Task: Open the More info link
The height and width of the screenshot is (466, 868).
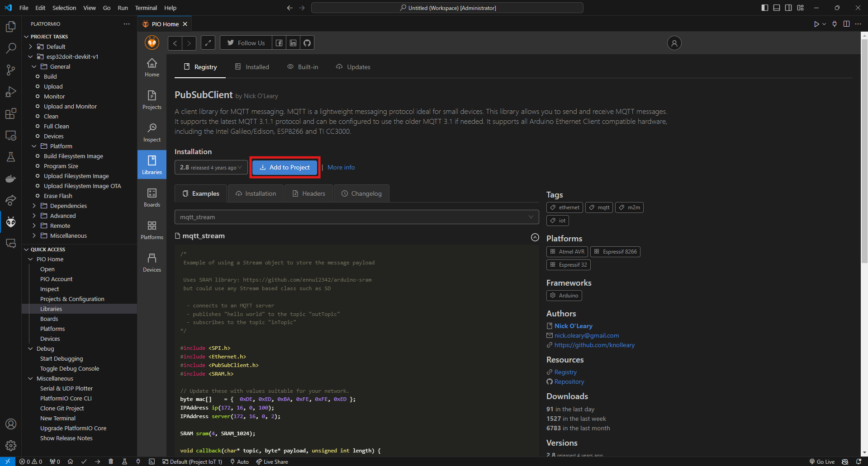Action: (341, 167)
